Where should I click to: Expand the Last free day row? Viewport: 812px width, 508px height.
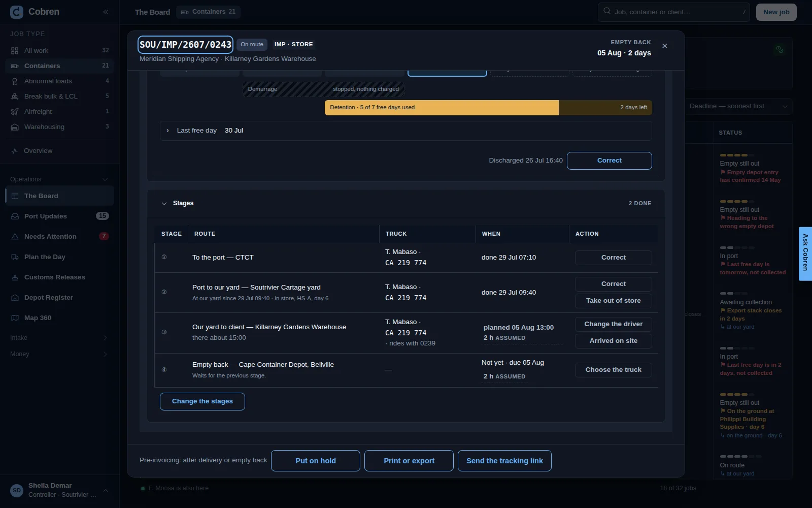405,131
